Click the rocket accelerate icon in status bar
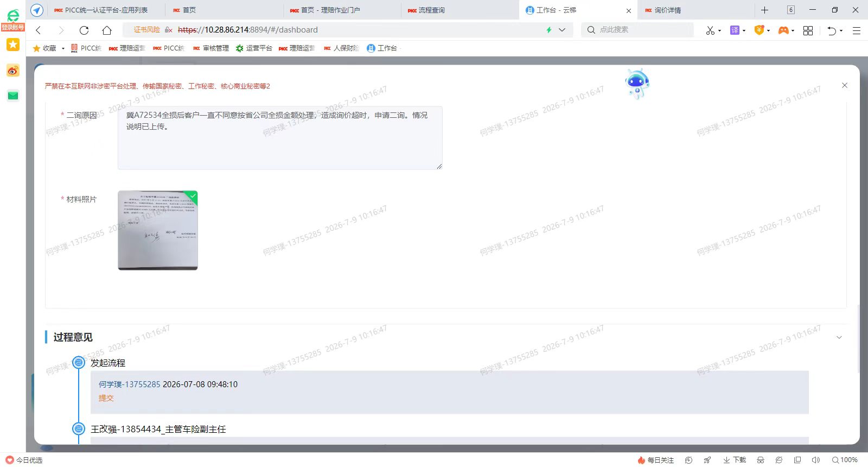This screenshot has width=868, height=467. point(707,460)
